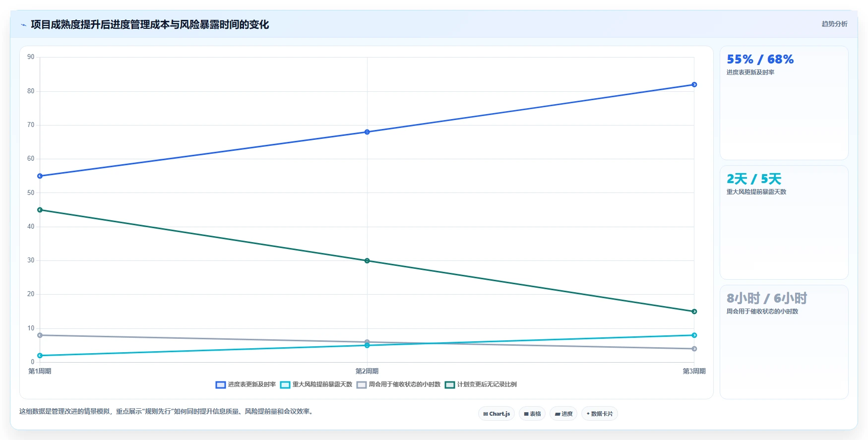Click the footer note starting 这组数据是管理改进

click(167, 411)
